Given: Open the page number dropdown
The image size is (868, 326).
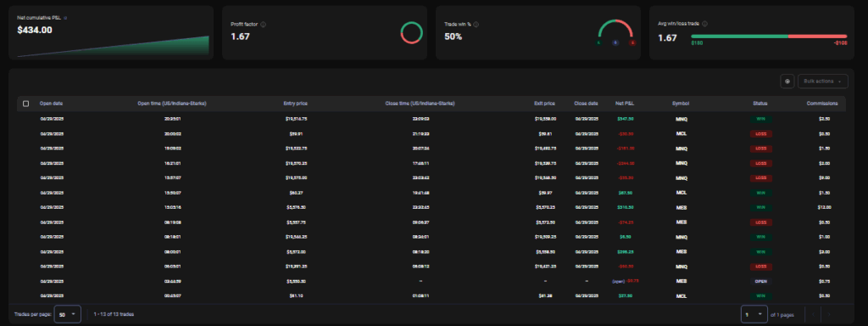Looking at the screenshot, I should pos(754,314).
